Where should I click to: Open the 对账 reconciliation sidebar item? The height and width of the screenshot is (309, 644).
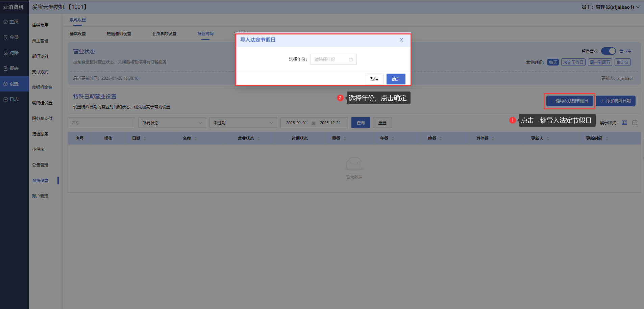pyautogui.click(x=11, y=53)
